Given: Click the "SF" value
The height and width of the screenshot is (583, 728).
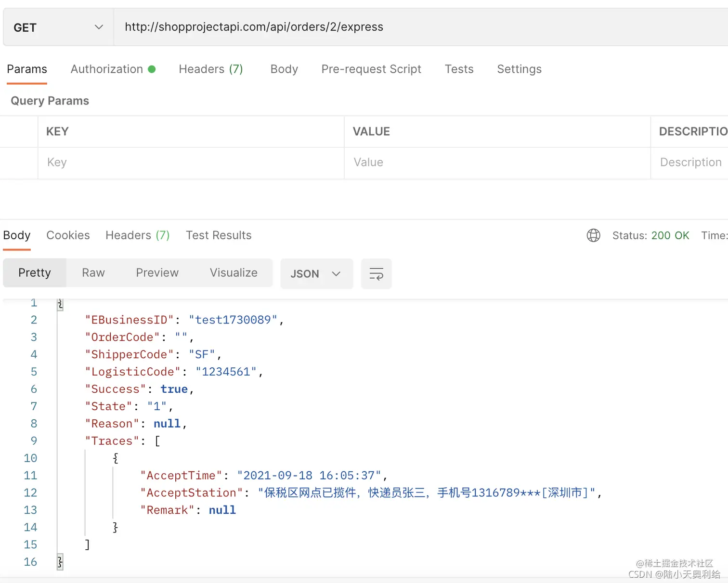Looking at the screenshot, I should (202, 355).
